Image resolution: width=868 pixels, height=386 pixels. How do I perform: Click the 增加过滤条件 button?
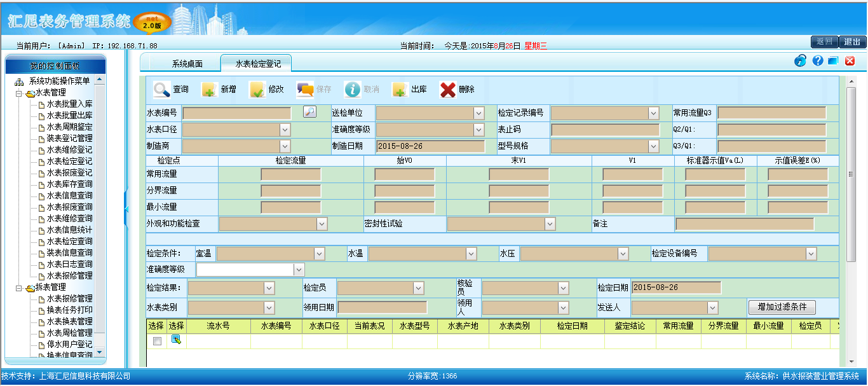pos(782,307)
